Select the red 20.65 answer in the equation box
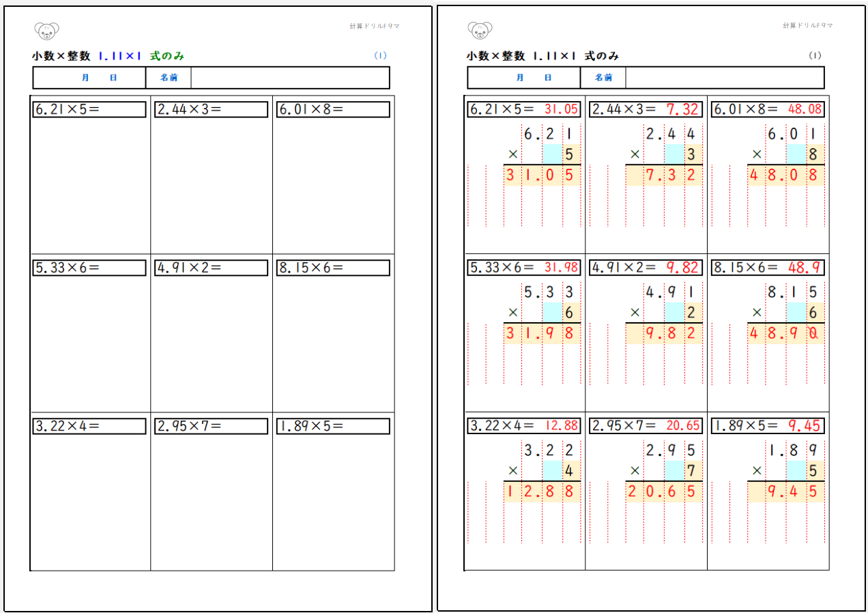 click(x=682, y=426)
